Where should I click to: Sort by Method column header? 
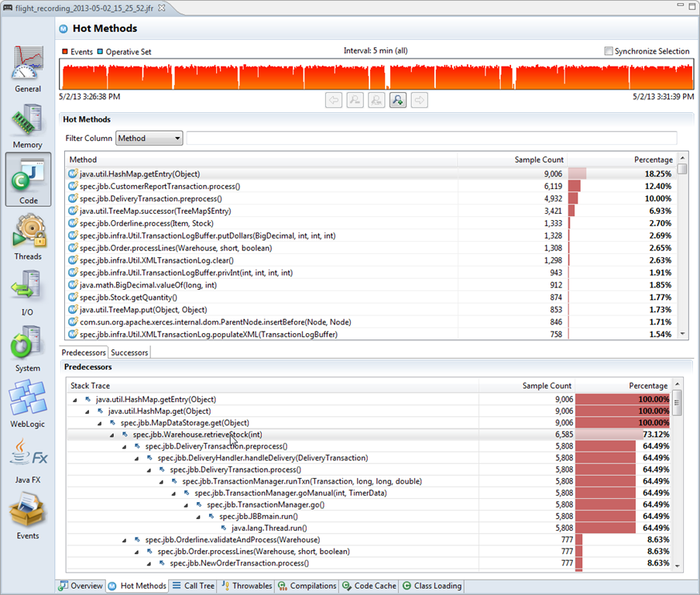click(x=262, y=160)
